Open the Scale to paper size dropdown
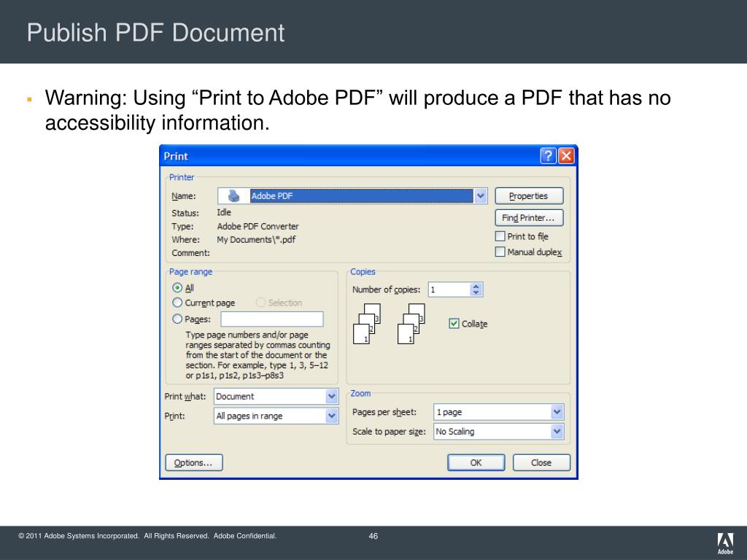Image resolution: width=747 pixels, height=560 pixels. point(557,432)
